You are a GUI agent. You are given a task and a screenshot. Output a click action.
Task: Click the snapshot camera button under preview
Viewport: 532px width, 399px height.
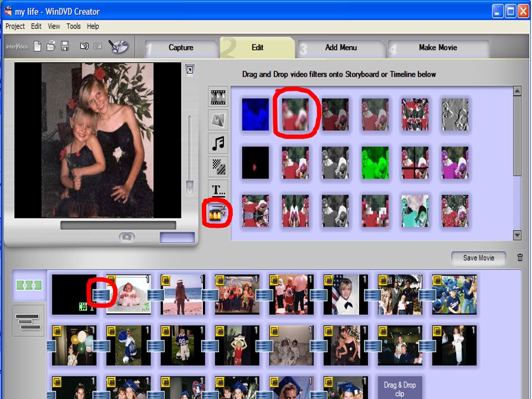(x=126, y=237)
